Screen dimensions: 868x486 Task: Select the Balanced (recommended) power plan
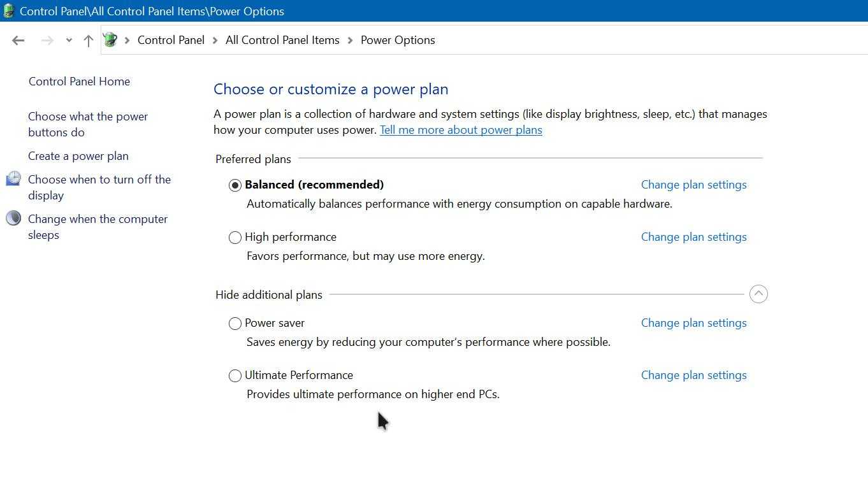(x=235, y=185)
